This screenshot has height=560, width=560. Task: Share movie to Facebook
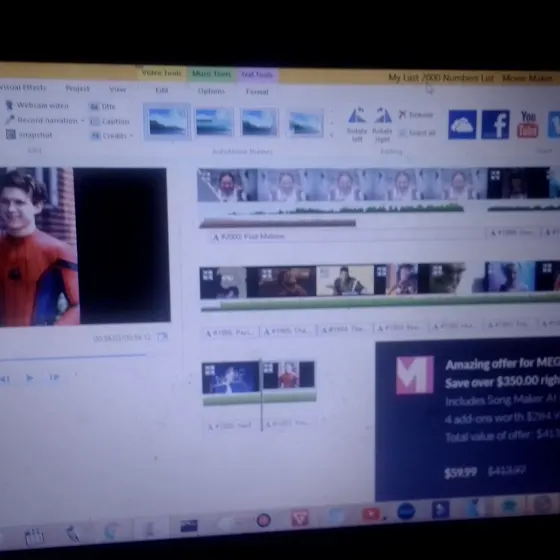coord(495,125)
